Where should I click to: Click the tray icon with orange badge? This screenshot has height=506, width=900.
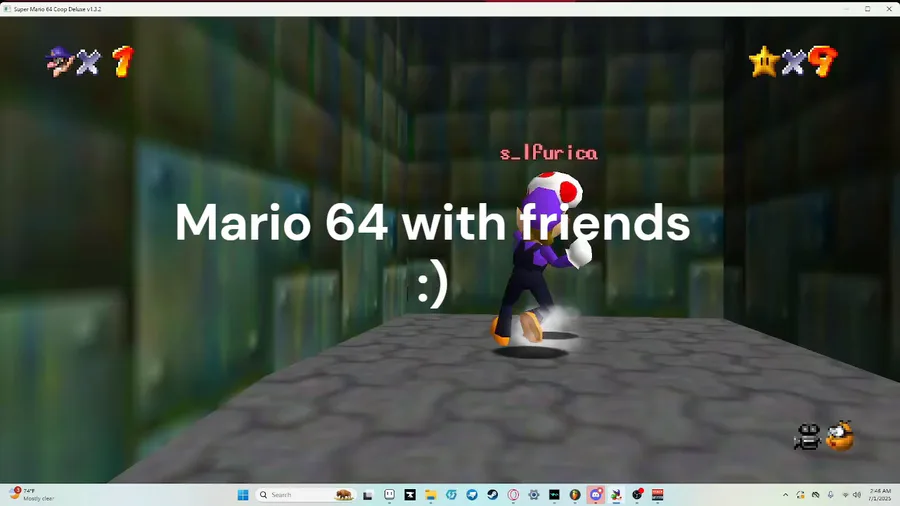(x=801, y=495)
